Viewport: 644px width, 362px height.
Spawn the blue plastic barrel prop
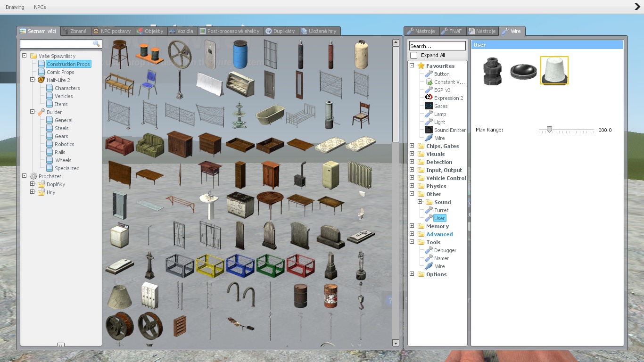click(239, 53)
